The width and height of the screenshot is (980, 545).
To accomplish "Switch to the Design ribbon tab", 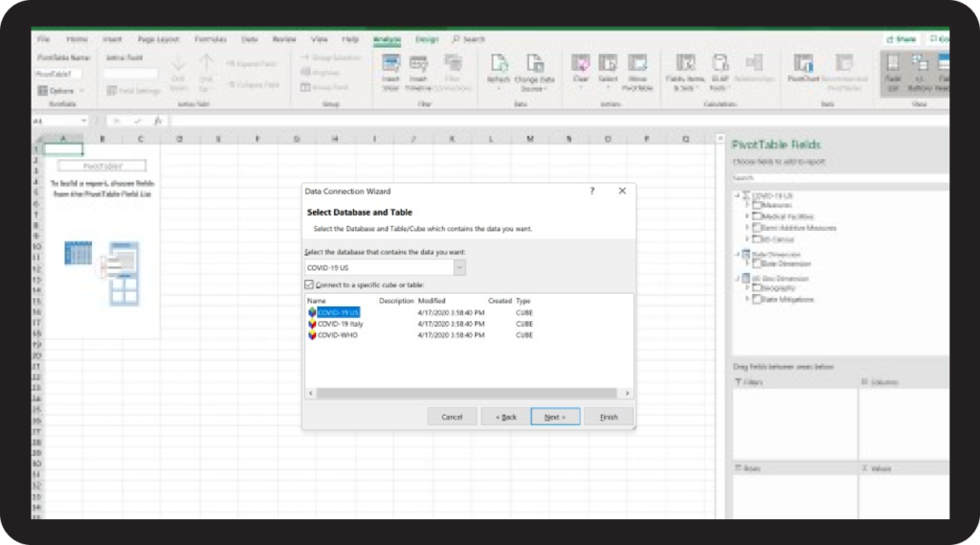I will (427, 39).
